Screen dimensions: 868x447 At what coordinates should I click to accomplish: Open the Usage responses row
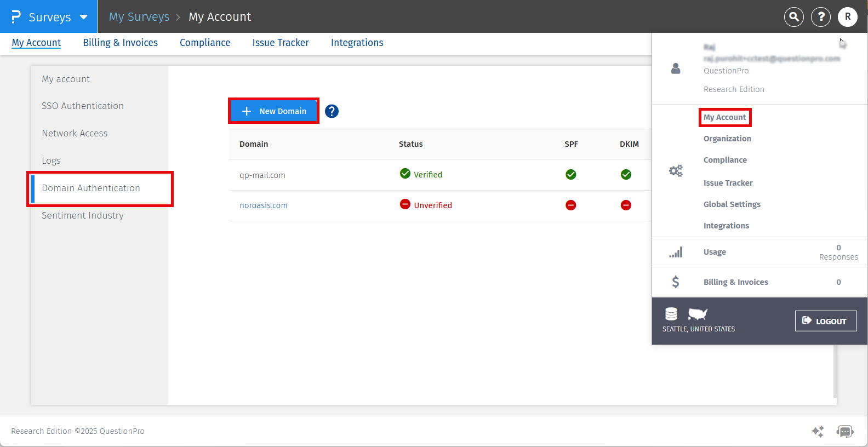(x=715, y=252)
